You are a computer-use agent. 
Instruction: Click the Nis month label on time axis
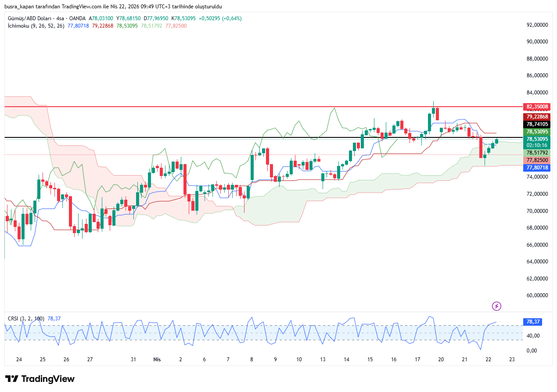click(x=157, y=359)
